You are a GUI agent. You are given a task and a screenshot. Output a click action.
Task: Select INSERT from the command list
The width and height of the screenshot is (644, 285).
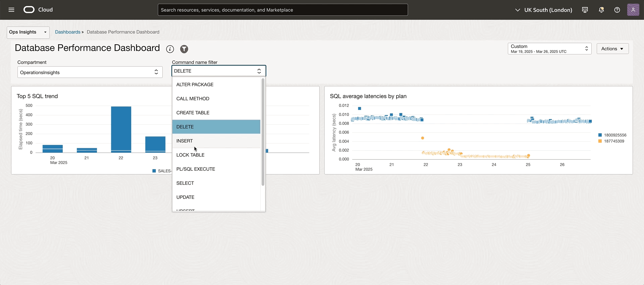[x=184, y=141]
